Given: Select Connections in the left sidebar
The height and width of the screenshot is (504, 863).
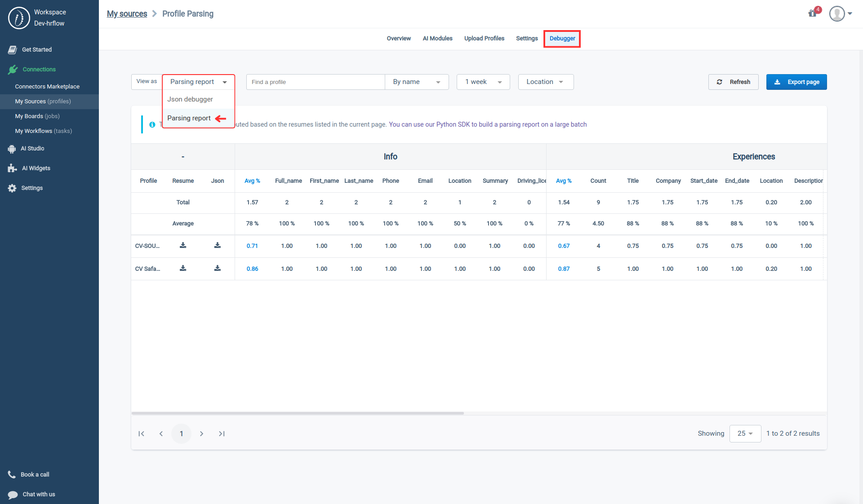Looking at the screenshot, I should tap(38, 69).
